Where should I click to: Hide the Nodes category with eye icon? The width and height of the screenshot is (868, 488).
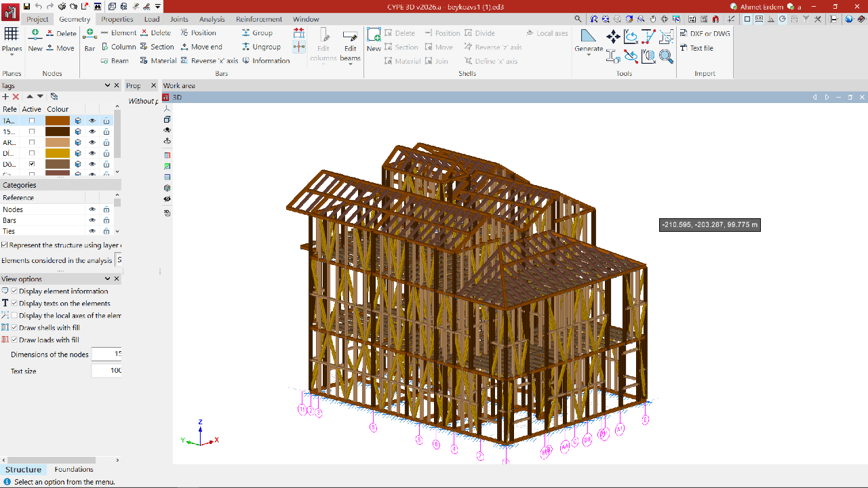pos(92,209)
